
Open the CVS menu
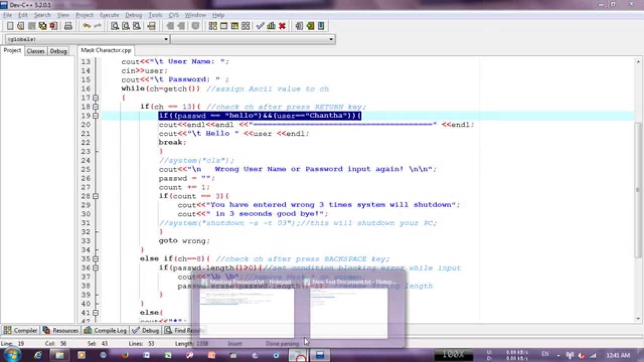click(174, 15)
